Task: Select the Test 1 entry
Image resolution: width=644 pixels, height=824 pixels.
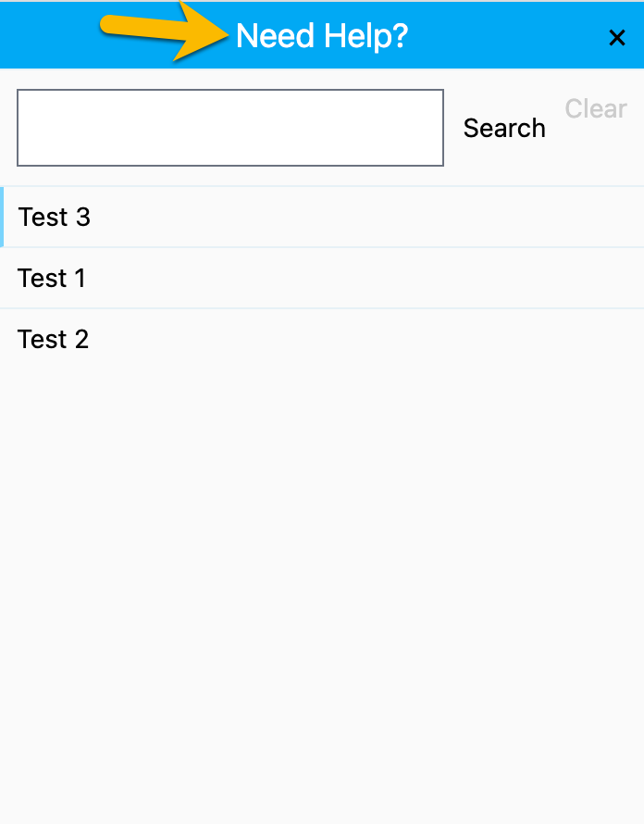Action: 52,279
